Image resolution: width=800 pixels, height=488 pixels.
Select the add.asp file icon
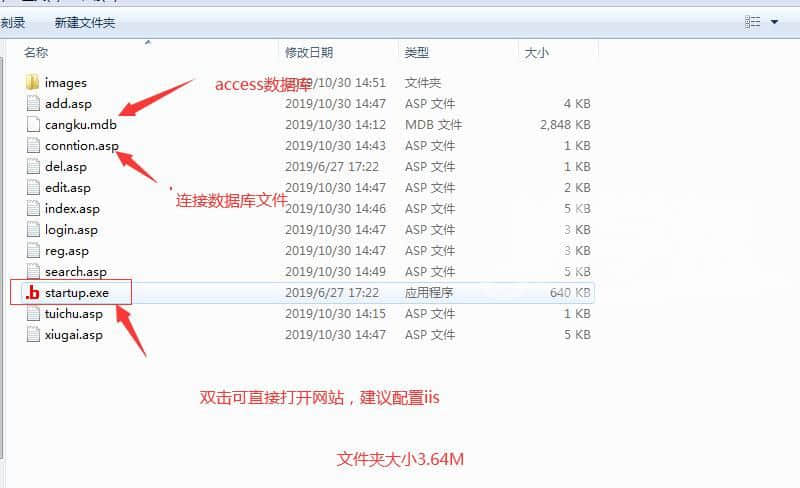pos(32,104)
